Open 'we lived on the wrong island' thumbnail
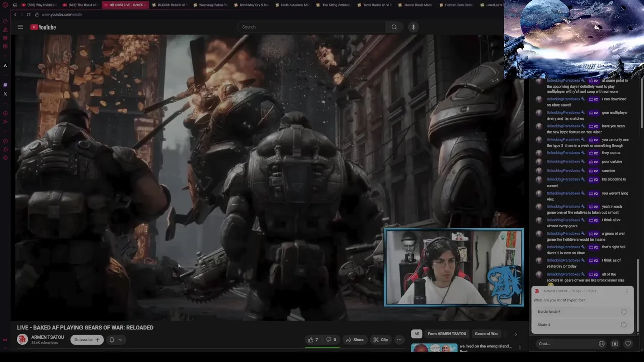Screen dimensions: 644x362 point(434,348)
